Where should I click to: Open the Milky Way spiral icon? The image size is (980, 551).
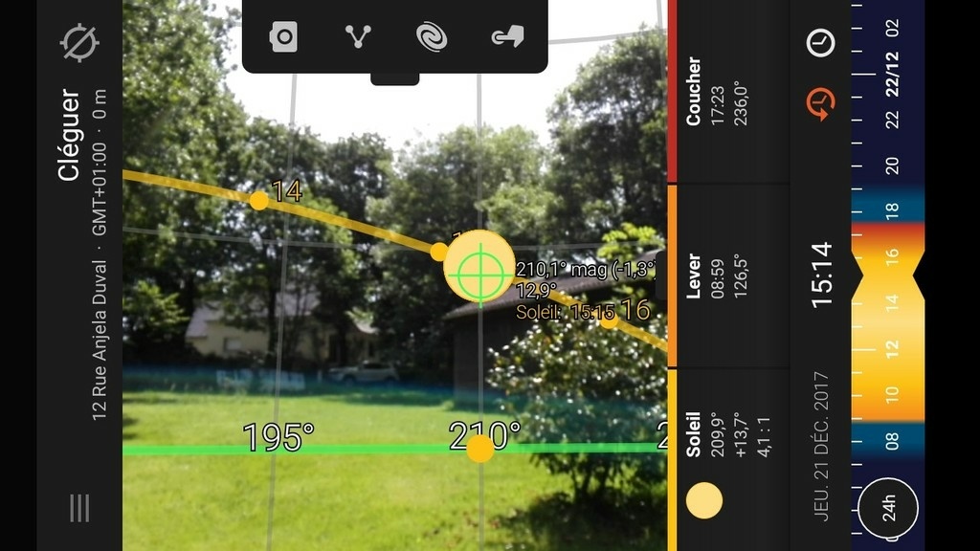coord(432,37)
